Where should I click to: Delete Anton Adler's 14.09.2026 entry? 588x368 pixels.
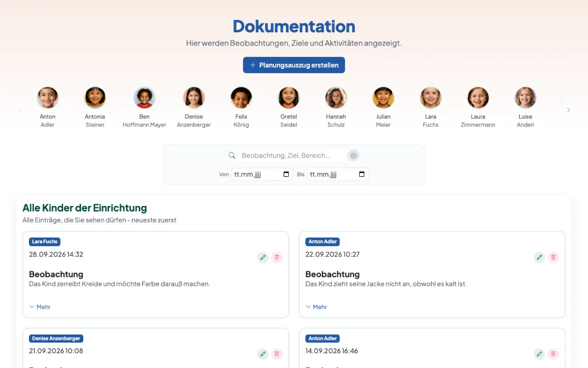pos(553,354)
